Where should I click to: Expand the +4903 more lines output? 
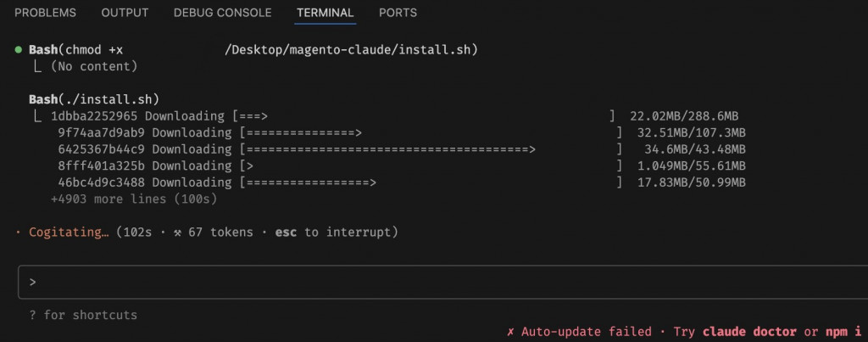[134, 199]
